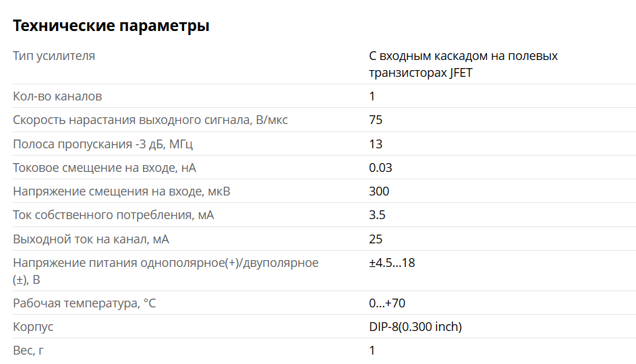Click the "Скорость нарастания выходного сигнала" label
Image resolution: width=636 pixels, height=364 pixels.
[x=150, y=120]
